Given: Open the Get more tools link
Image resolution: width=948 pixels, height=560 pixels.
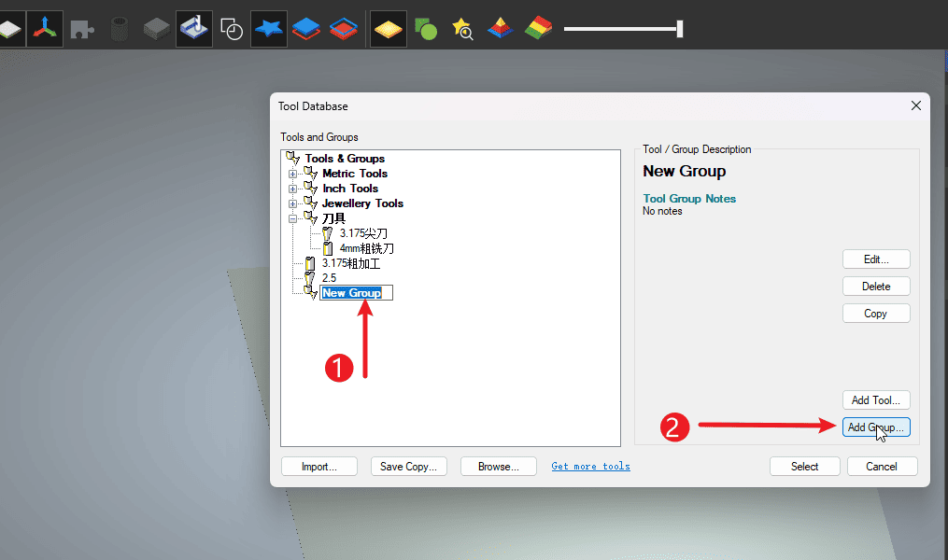Looking at the screenshot, I should tap(590, 466).
